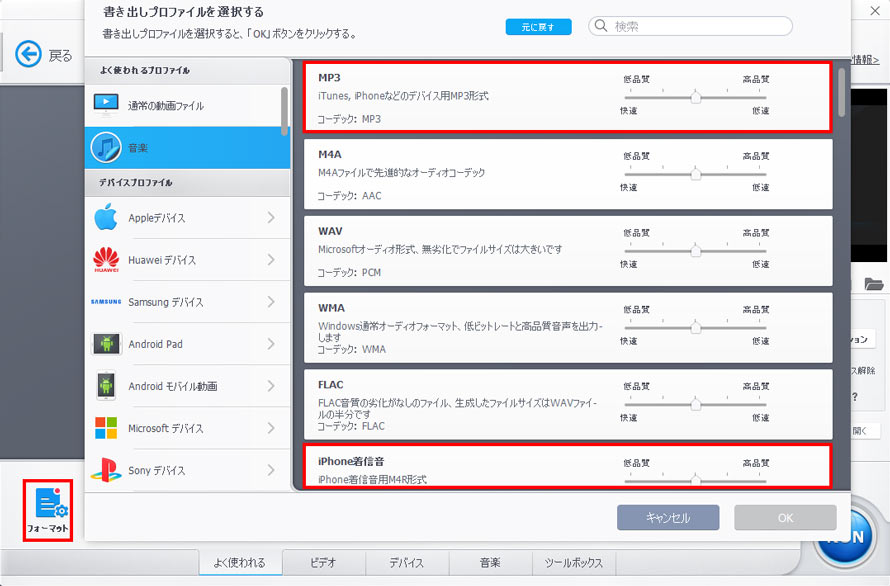The width and height of the screenshot is (890, 586).
Task: Expand the Sony デバイス chevron
Action: (x=271, y=470)
